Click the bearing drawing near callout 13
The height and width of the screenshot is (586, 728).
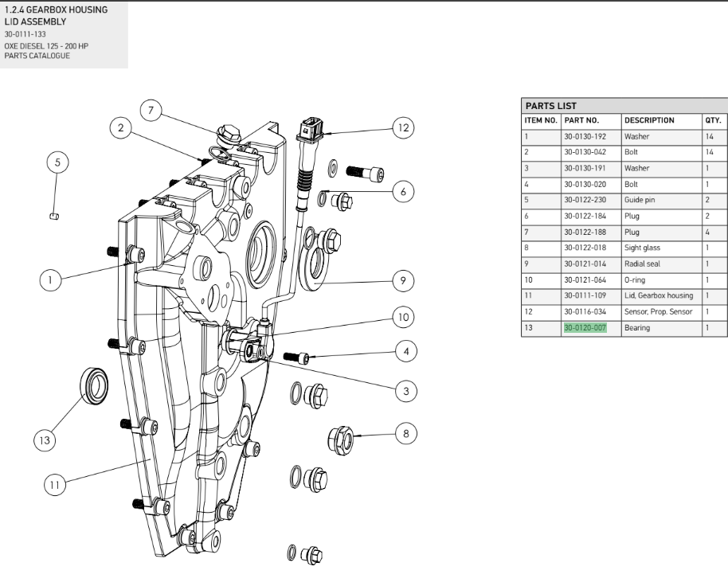pyautogui.click(x=95, y=386)
